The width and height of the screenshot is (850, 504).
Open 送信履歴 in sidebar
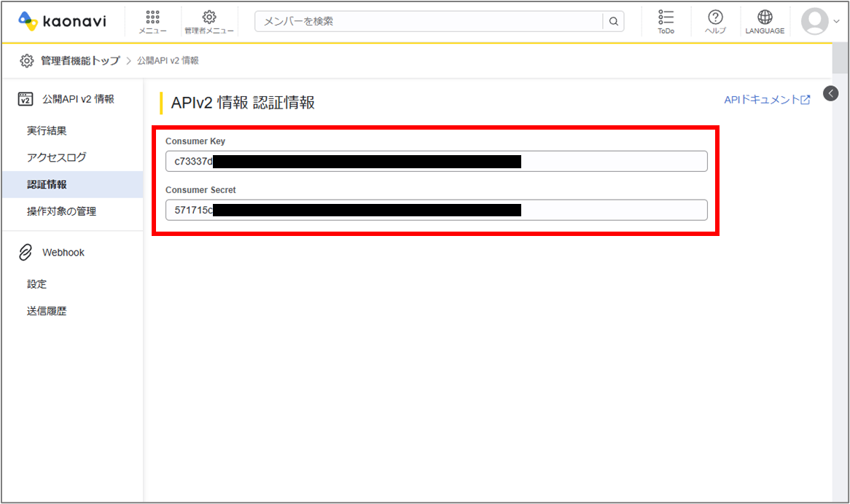(47, 311)
